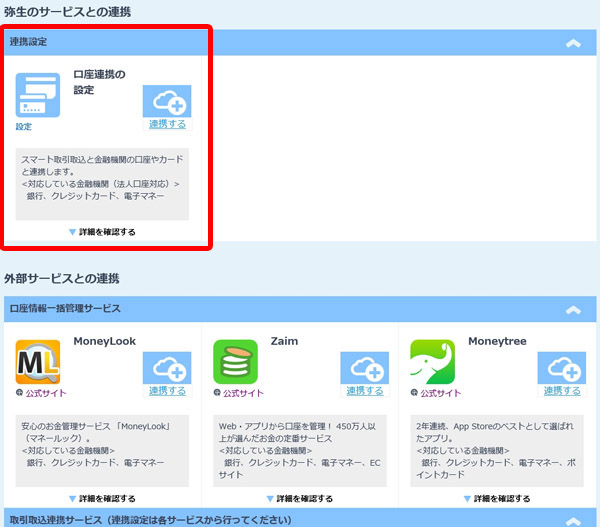Click the MoneyLook ML logo icon
Viewport: 600px width, 527px height.
click(38, 362)
